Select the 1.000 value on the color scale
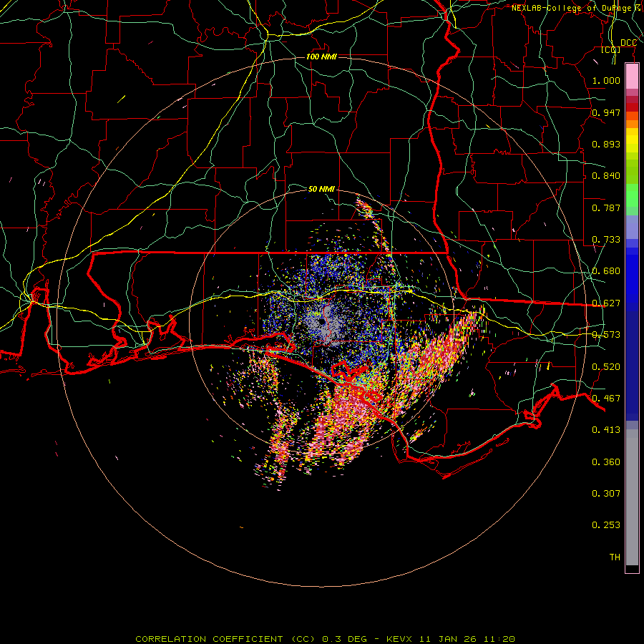This screenshot has height=644, width=644. point(606,80)
